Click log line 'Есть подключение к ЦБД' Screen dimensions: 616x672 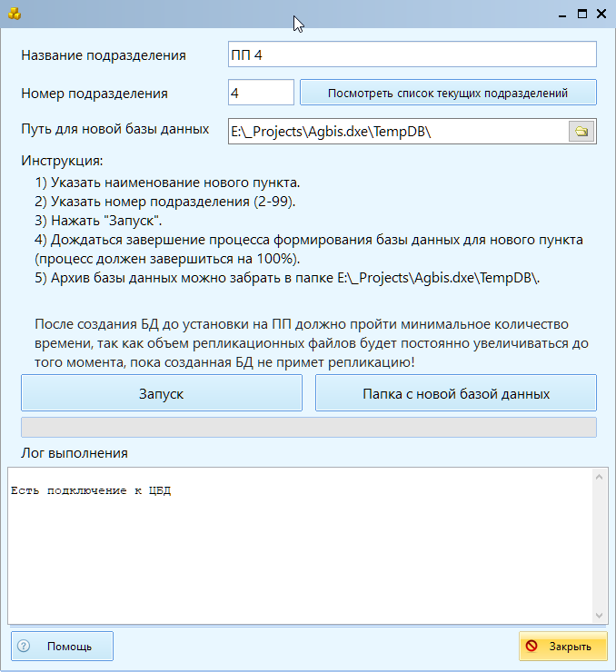coord(91,490)
